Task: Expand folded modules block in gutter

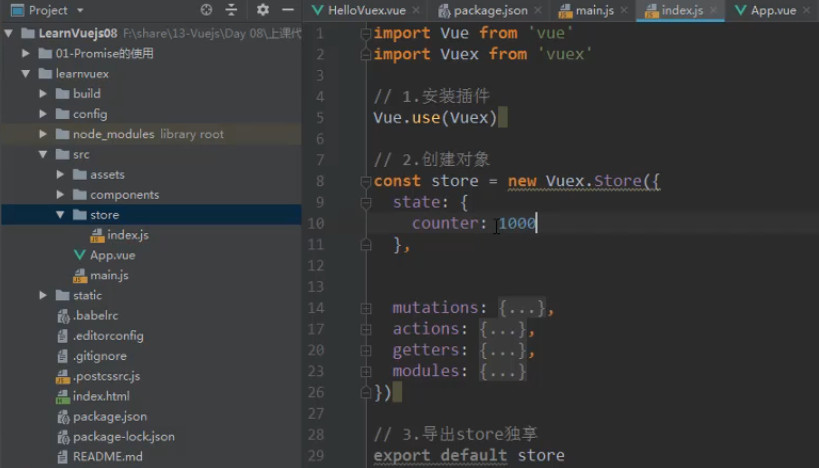Action: coord(366,371)
